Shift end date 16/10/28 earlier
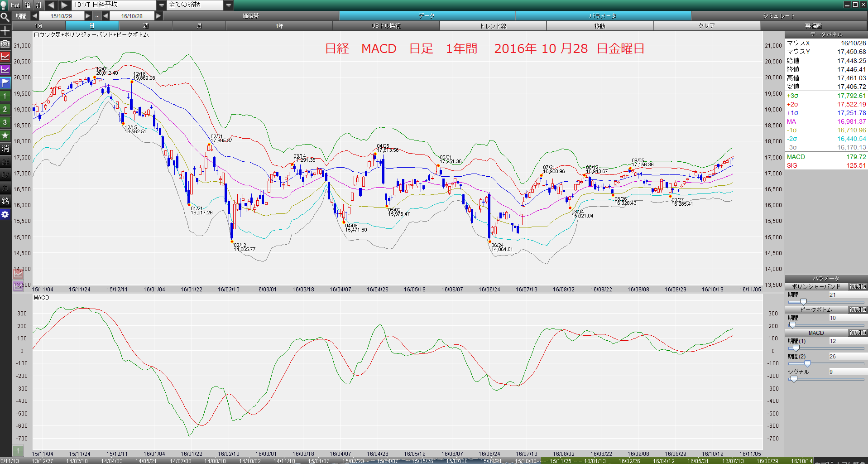868x464 pixels. [x=106, y=16]
